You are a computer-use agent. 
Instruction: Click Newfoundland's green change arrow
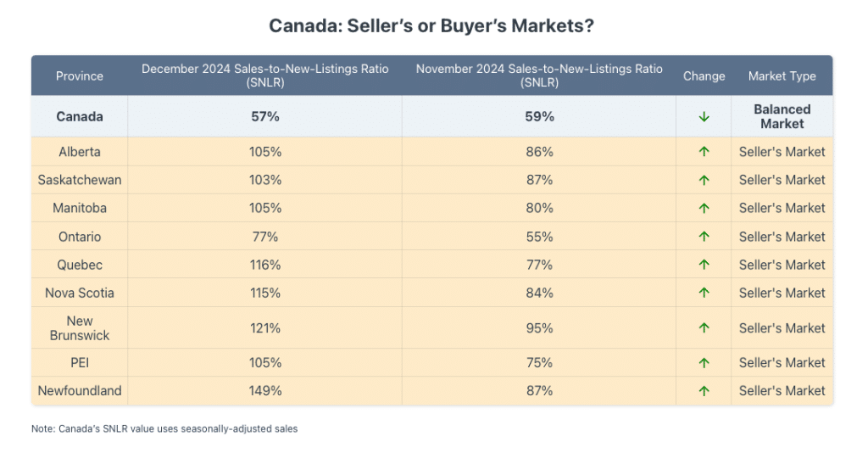point(704,391)
